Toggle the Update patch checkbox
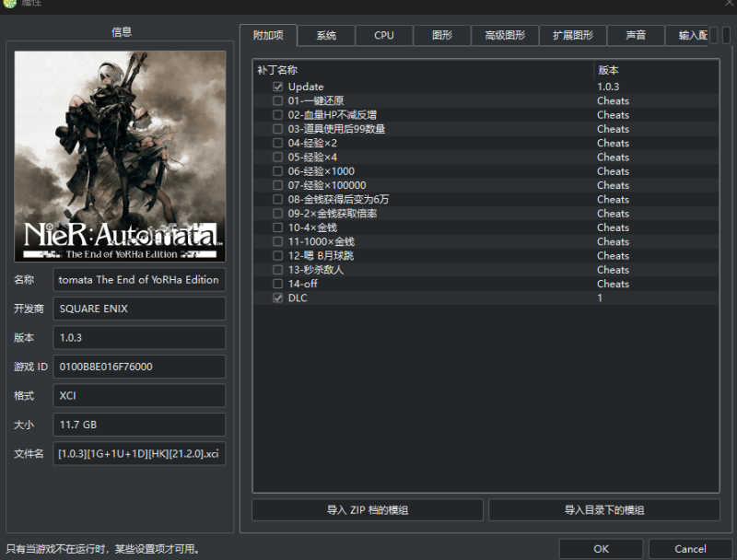The width and height of the screenshot is (737, 560). 278,87
